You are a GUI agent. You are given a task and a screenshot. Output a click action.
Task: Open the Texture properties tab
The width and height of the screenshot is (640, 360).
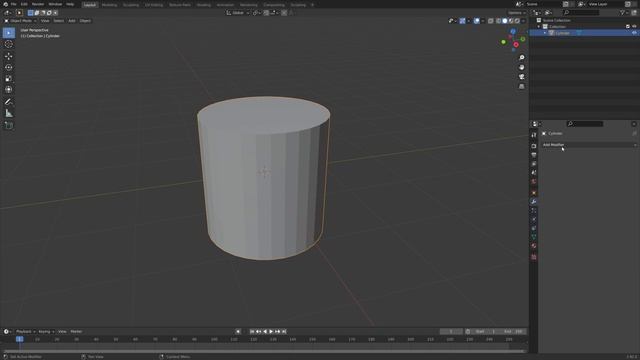coord(534,257)
